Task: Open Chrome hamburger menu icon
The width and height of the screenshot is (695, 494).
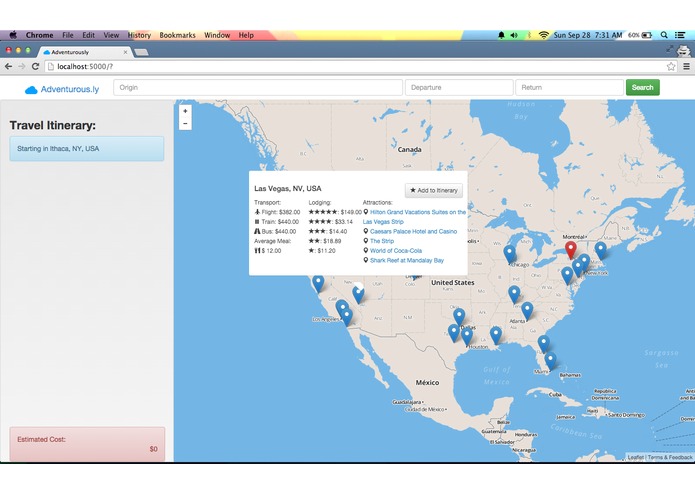Action: (x=686, y=66)
